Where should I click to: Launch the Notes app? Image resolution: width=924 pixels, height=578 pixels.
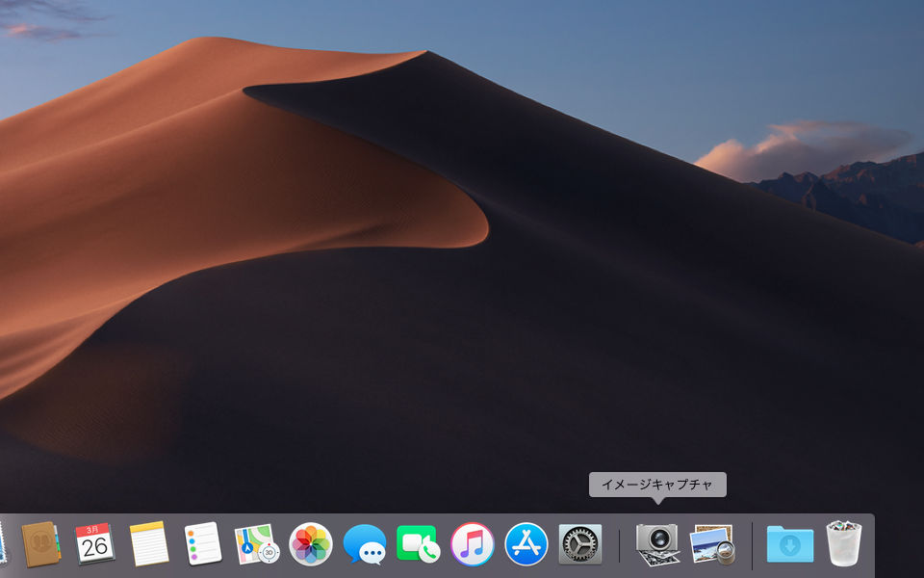point(149,543)
